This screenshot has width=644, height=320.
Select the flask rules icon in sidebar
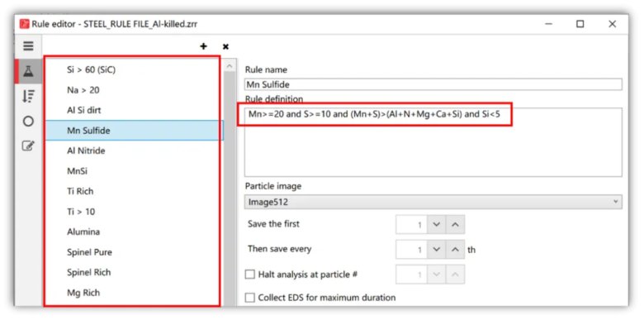coord(28,71)
